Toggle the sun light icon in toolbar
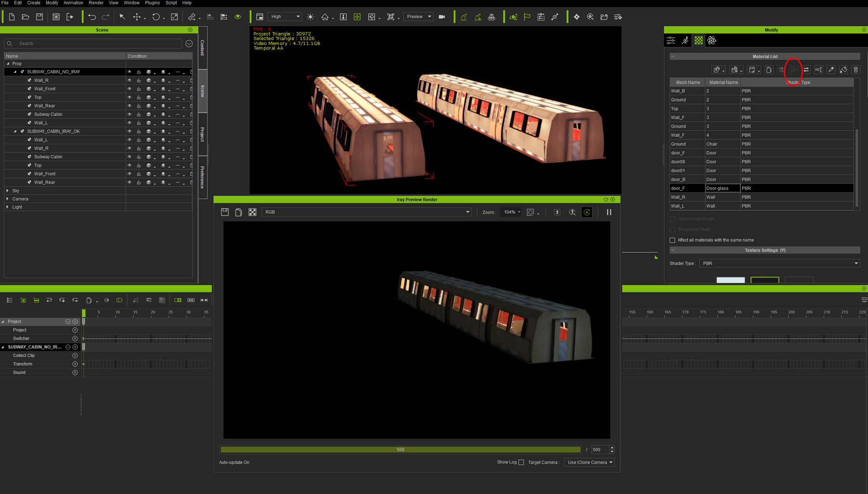The height and width of the screenshot is (494, 868). (x=310, y=17)
